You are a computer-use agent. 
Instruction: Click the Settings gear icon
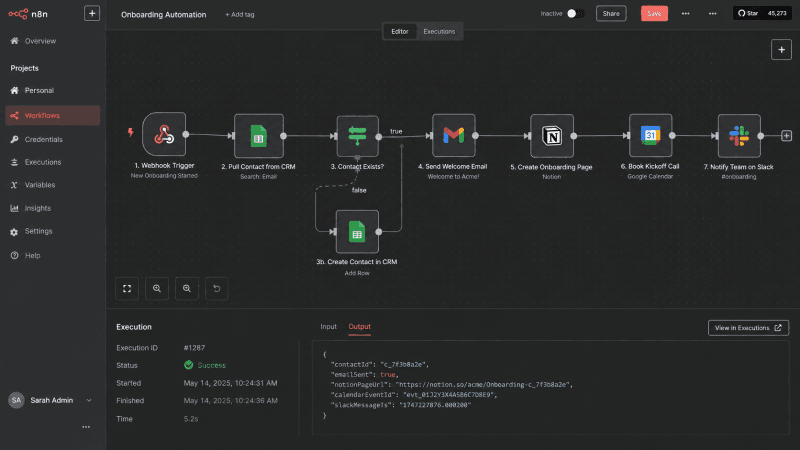(14, 232)
